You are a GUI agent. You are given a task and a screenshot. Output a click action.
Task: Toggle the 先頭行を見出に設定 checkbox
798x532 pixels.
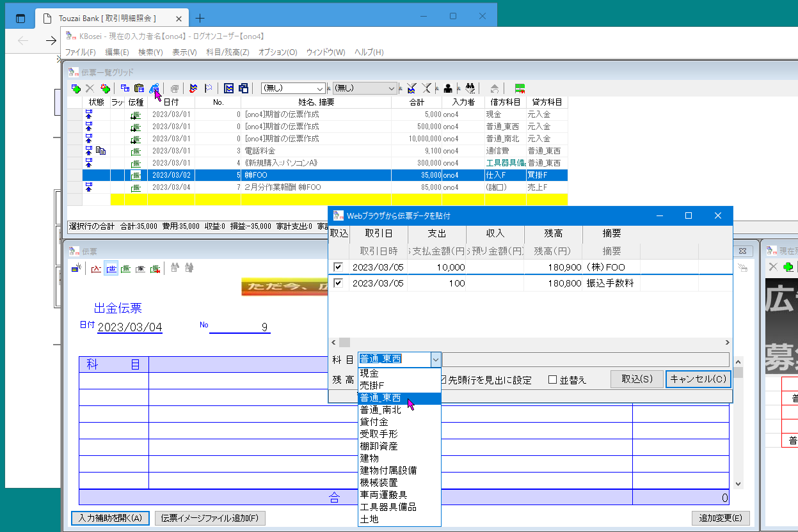coord(485,380)
